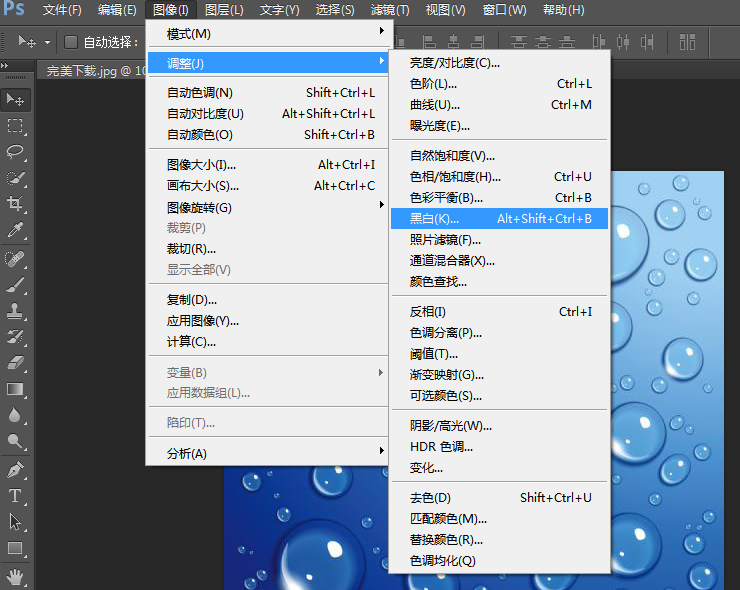This screenshot has height=590, width=740.
Task: Click the Move tool preset icon in options bar
Action: pos(27,42)
